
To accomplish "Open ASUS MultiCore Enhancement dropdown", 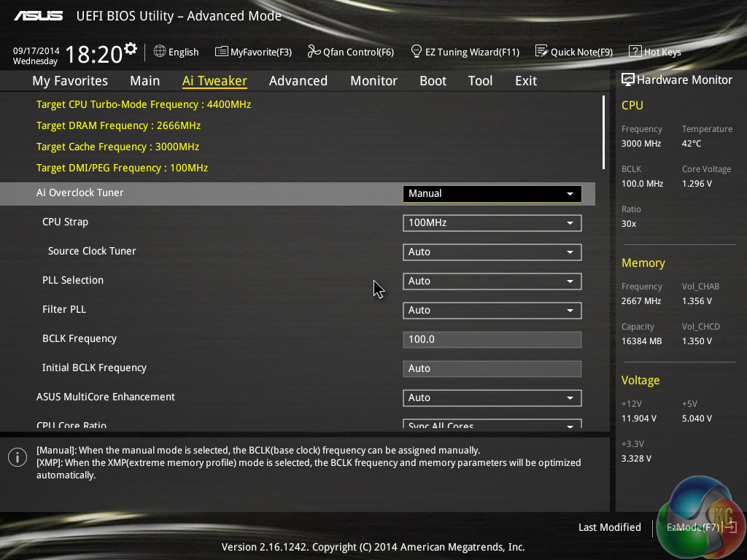I will (492, 398).
